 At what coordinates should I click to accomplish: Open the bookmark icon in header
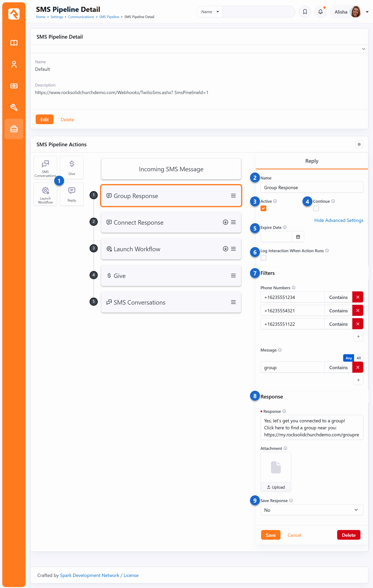click(x=305, y=12)
